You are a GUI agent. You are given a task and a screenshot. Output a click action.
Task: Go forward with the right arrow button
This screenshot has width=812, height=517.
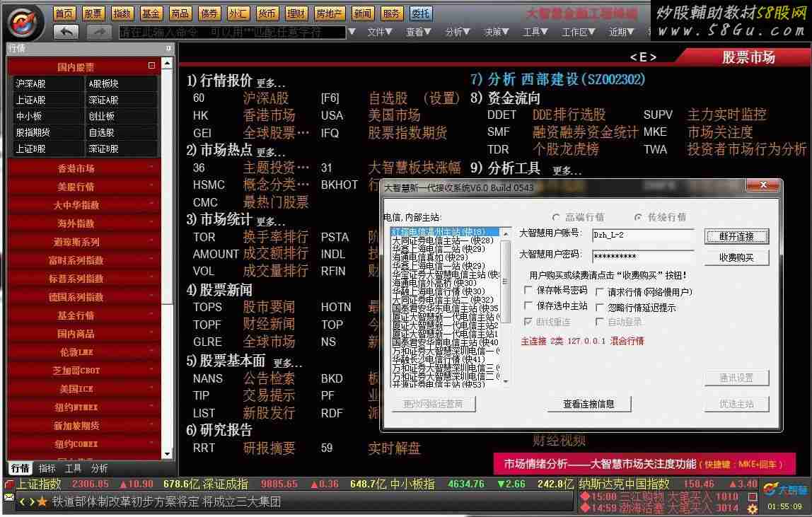[100, 32]
